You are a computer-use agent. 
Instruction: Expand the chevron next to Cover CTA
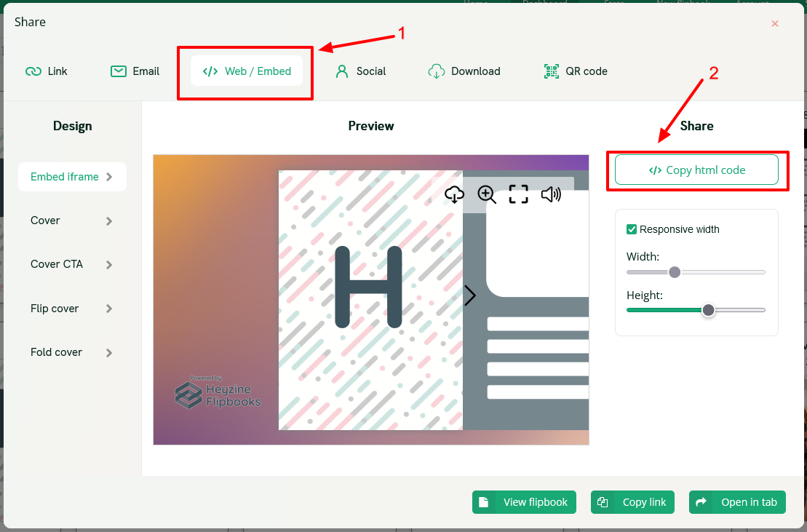pos(109,265)
